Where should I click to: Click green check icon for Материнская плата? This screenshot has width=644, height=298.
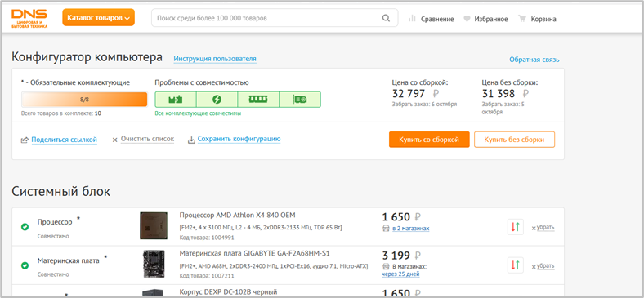[25, 265]
